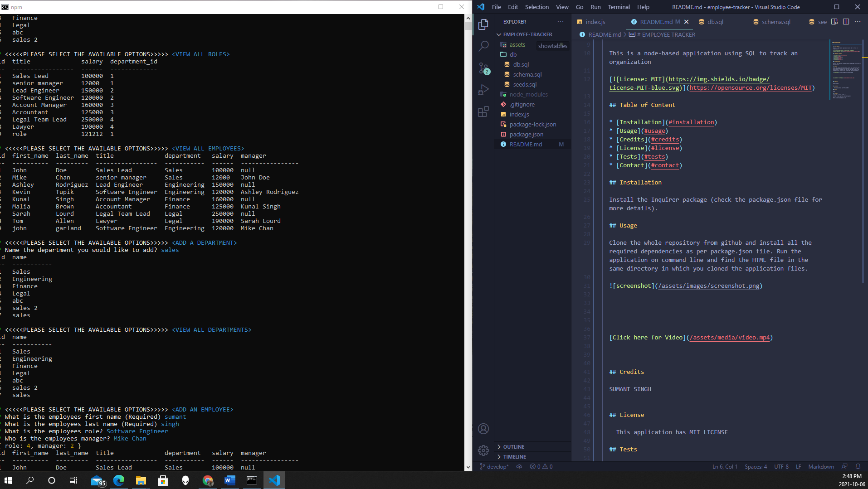Open the Terminal menu
Screen dimensions: 868x489
click(619, 7)
